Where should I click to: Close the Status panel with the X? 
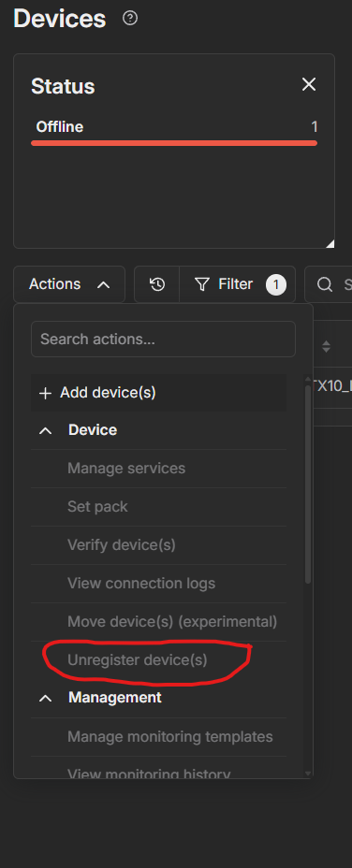[x=309, y=84]
